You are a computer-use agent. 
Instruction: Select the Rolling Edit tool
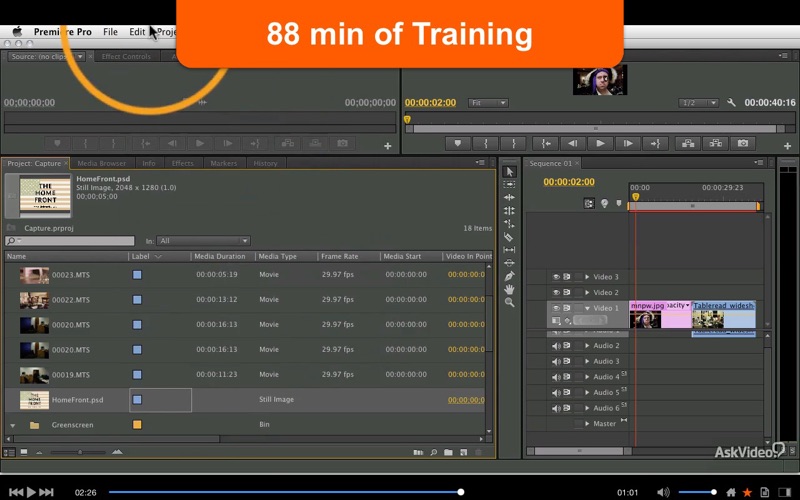tap(509, 210)
